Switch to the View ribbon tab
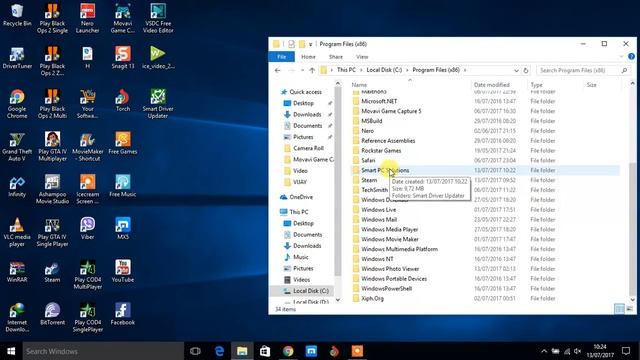 coord(362,57)
